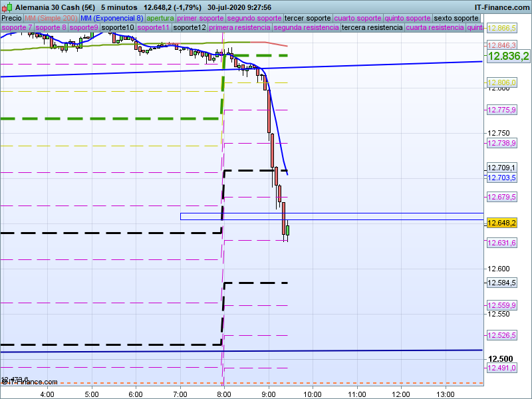Open the primera resistencia label
The height and width of the screenshot is (399, 532).
pyautogui.click(x=239, y=28)
